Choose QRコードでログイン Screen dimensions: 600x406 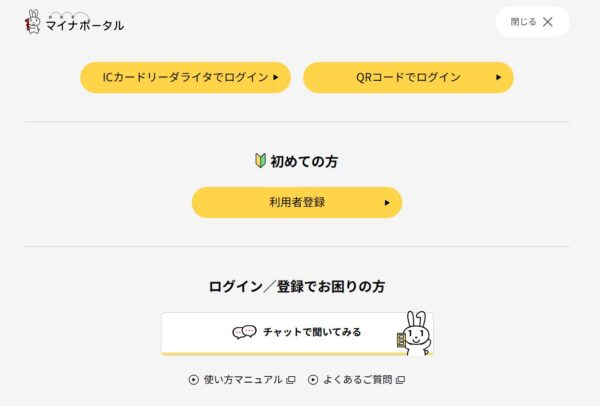408,77
